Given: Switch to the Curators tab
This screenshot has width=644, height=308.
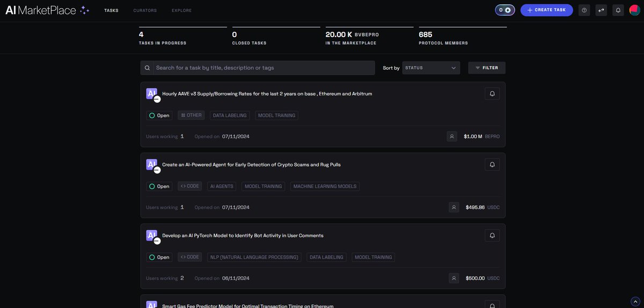Looking at the screenshot, I should click(x=145, y=10).
